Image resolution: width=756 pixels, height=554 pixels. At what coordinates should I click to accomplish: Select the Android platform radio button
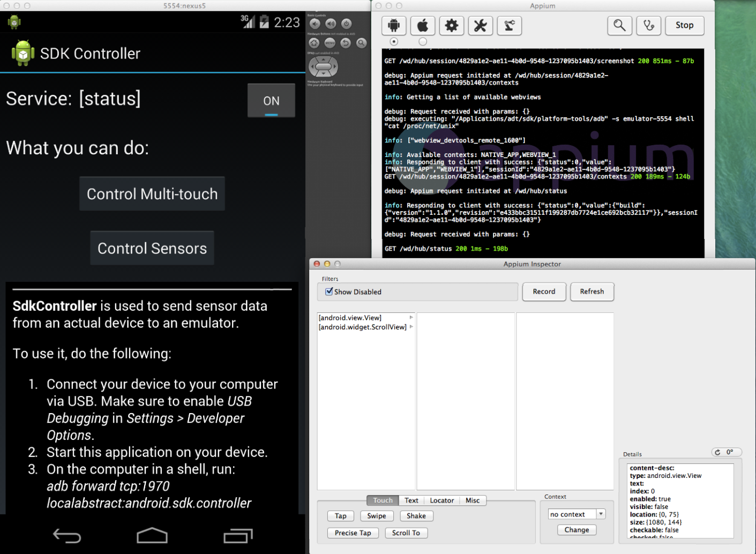pyautogui.click(x=394, y=41)
